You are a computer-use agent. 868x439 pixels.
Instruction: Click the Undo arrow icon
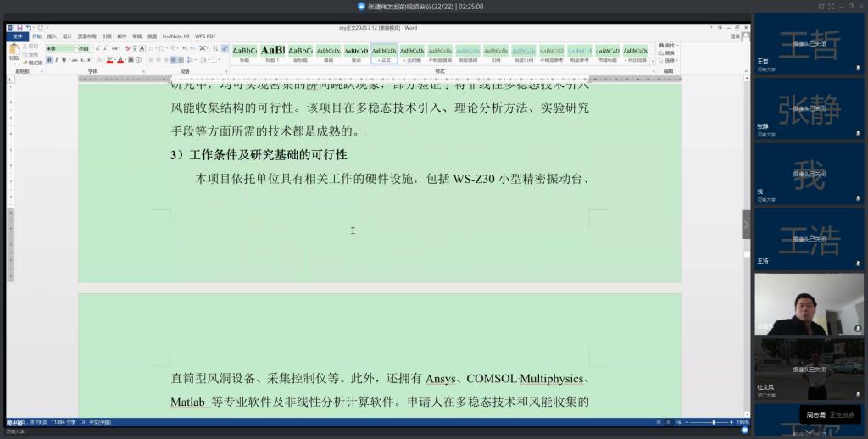click(x=28, y=28)
